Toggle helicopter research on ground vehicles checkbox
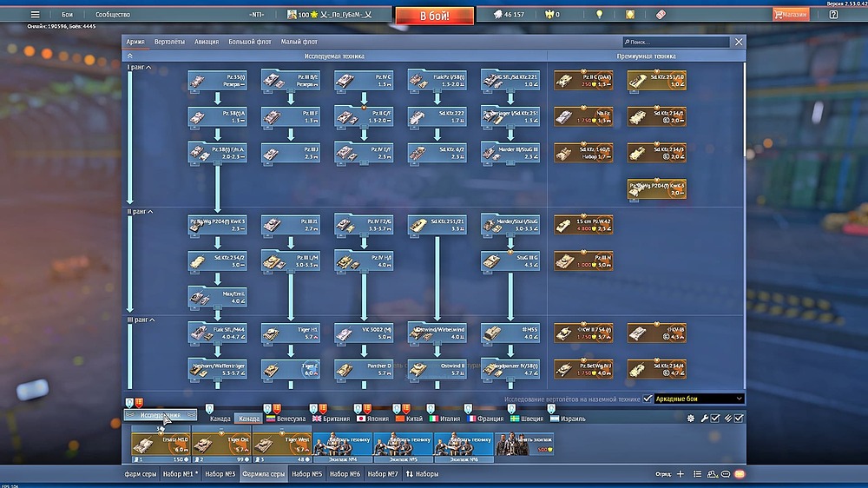868x488 pixels. click(x=648, y=399)
